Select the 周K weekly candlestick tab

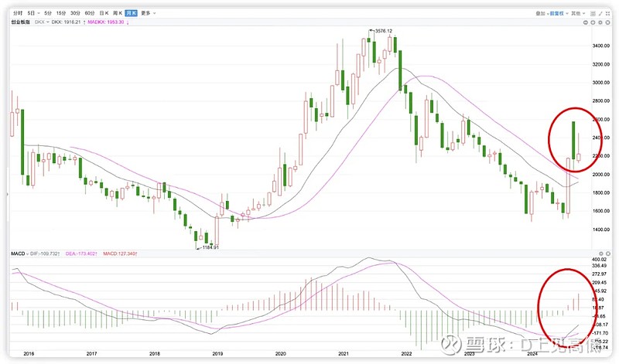click(115, 14)
